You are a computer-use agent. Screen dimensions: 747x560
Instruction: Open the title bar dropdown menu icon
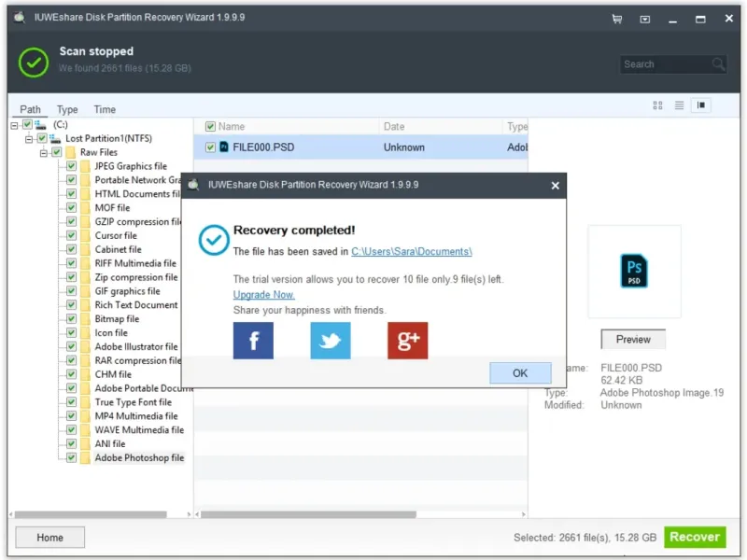644,20
